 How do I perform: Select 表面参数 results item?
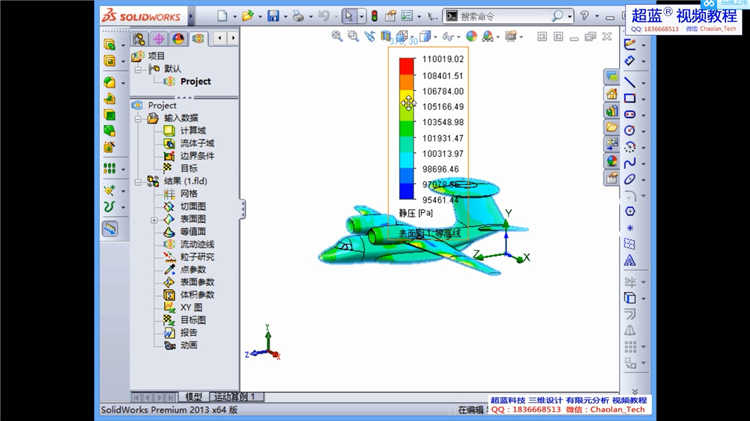pyautogui.click(x=198, y=282)
